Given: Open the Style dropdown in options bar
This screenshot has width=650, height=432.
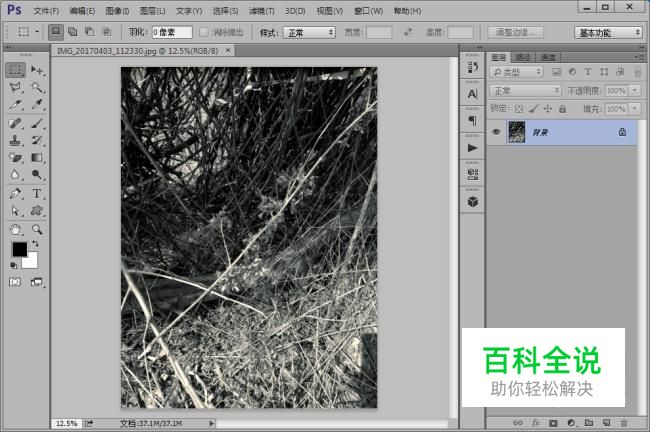Looking at the screenshot, I should [309, 32].
